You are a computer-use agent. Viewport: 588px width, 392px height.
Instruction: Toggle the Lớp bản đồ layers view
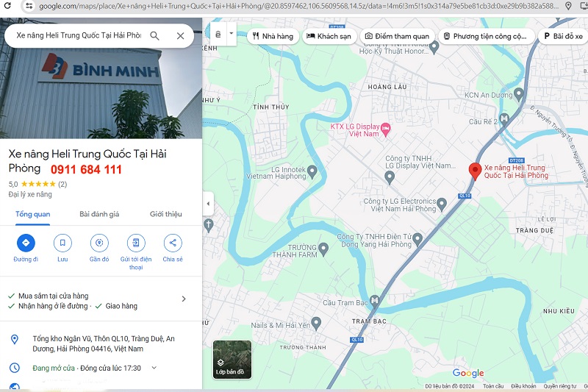tap(232, 360)
